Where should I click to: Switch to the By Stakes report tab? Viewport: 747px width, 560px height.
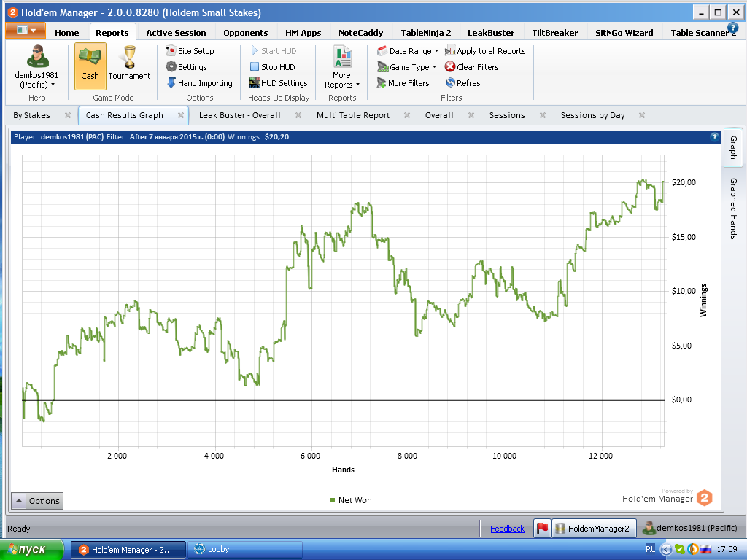pos(31,115)
